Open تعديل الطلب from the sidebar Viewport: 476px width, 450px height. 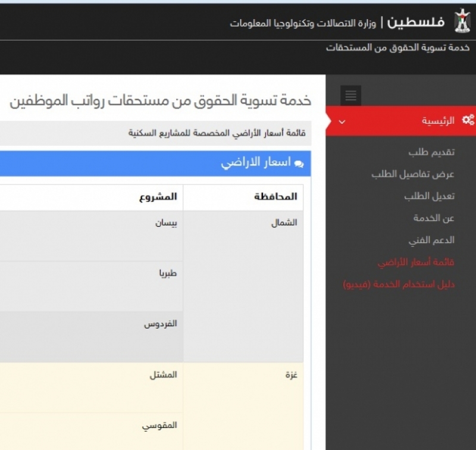(x=429, y=196)
